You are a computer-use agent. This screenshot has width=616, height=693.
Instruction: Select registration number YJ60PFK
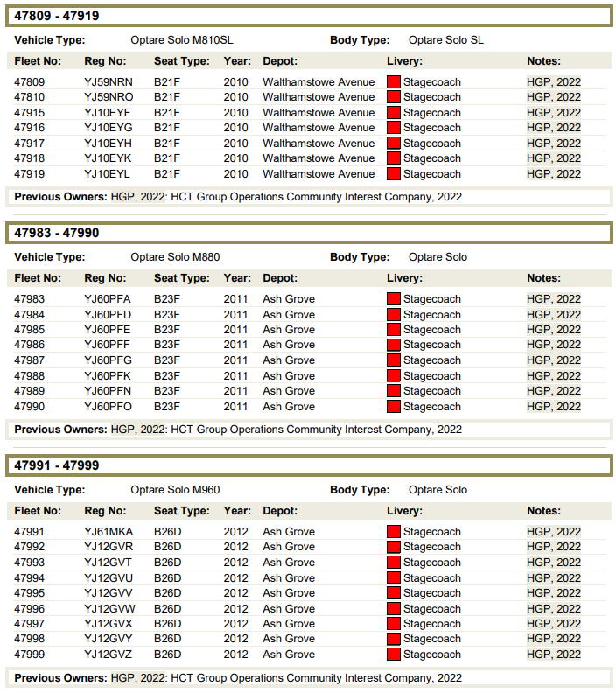(108, 376)
